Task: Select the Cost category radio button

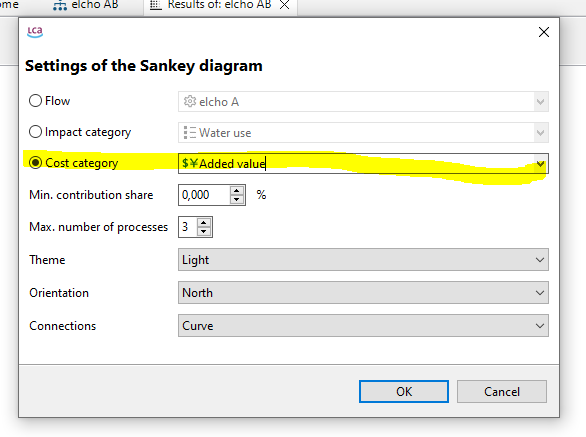Action: (x=35, y=163)
